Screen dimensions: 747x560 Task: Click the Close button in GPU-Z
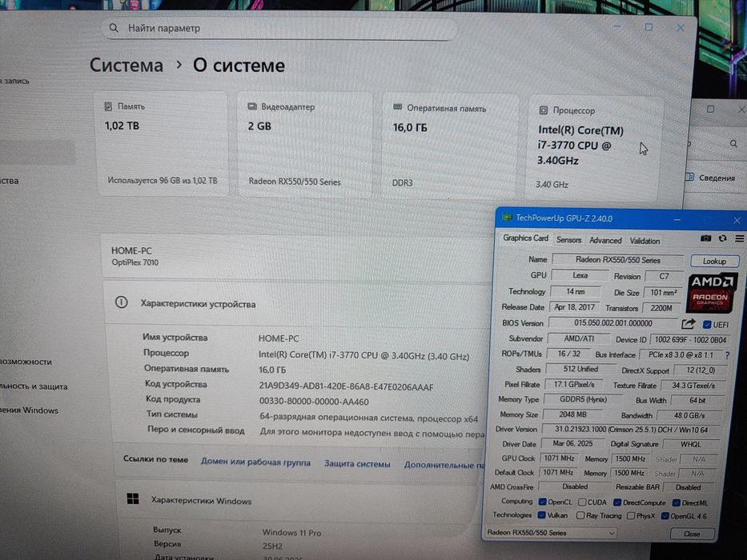tap(692, 534)
